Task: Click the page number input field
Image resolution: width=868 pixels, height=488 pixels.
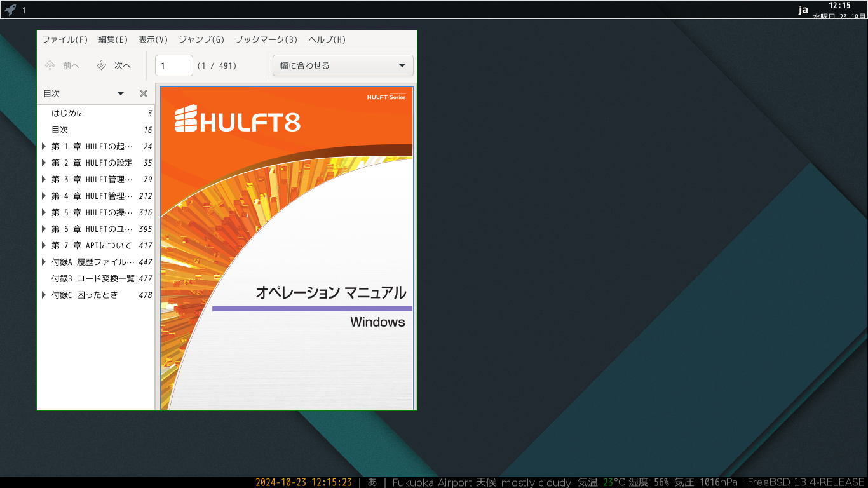Action: 174,65
